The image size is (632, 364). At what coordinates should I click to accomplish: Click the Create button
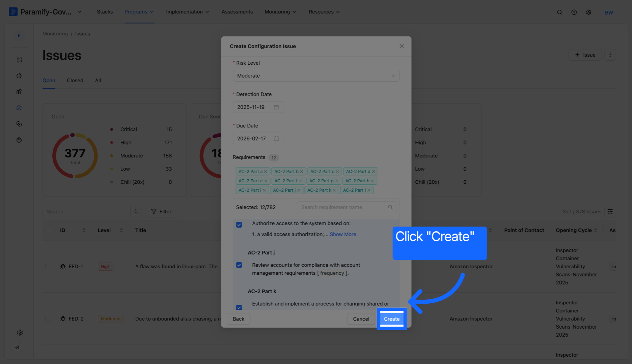pos(392,319)
